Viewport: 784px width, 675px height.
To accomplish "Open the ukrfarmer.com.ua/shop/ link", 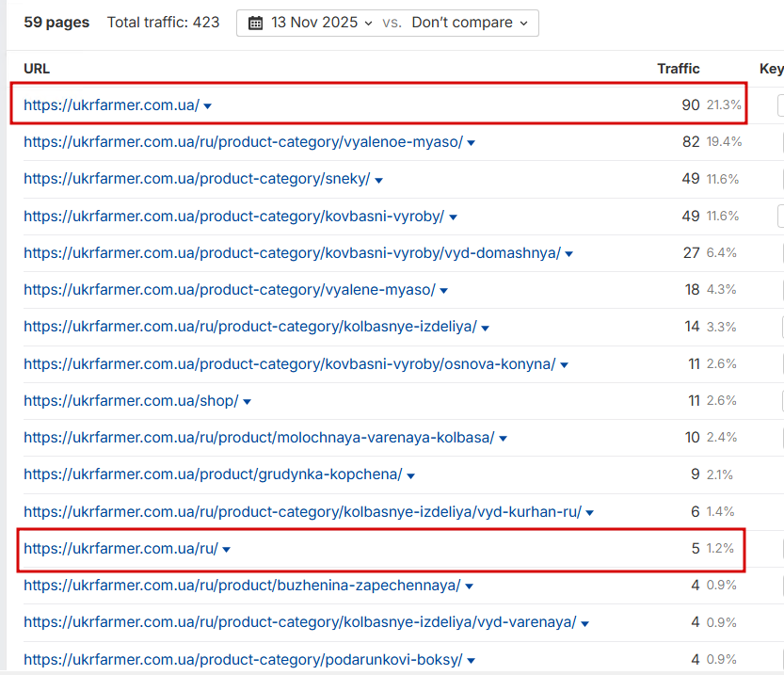I will click(x=131, y=400).
